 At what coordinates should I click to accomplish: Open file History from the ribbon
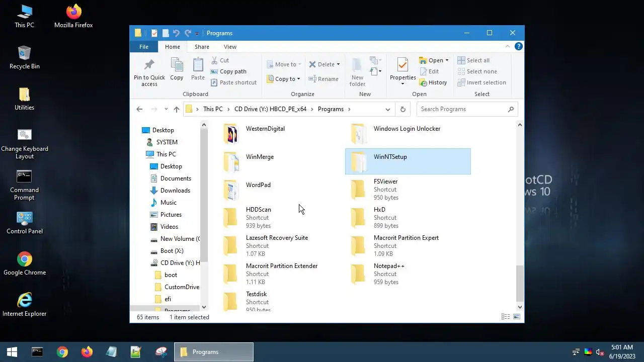(x=433, y=82)
